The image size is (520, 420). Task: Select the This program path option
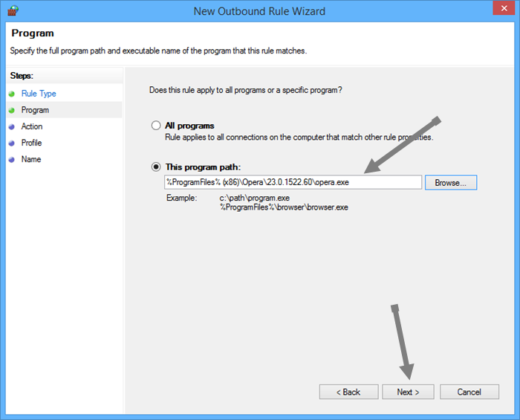pyautogui.click(x=156, y=167)
